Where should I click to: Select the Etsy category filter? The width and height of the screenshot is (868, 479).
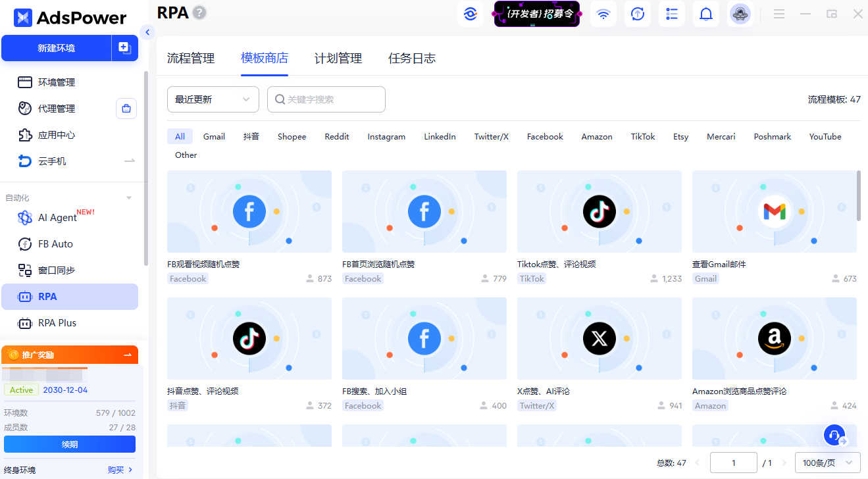(680, 136)
